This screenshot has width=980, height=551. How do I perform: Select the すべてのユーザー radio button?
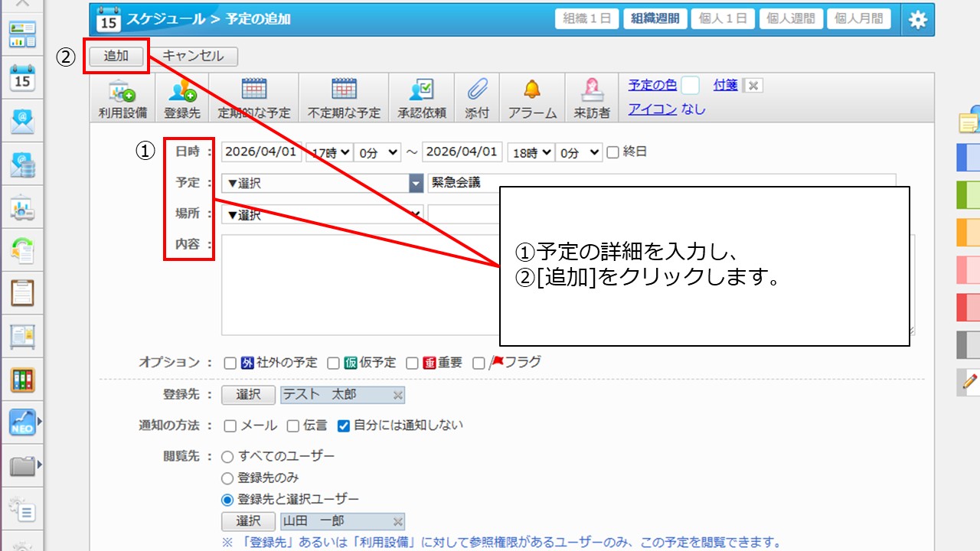click(x=227, y=457)
